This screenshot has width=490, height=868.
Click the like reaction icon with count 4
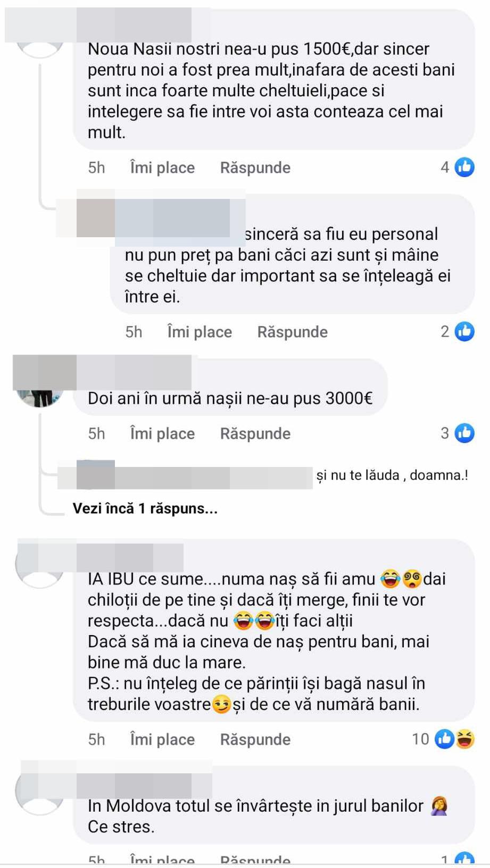pos(464,168)
